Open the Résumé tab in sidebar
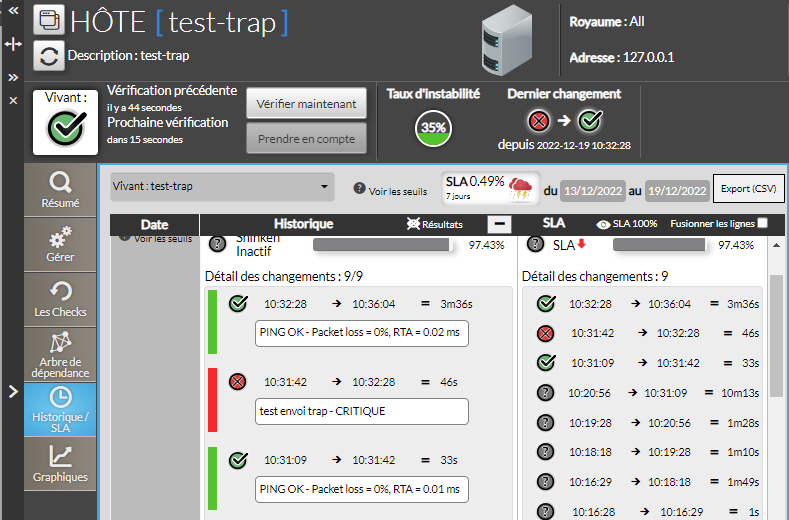Screen dimensions: 789x520 pyautogui.click(x=60, y=190)
